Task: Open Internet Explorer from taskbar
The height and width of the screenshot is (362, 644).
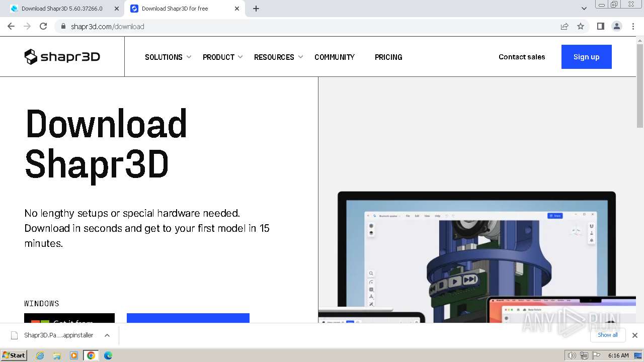Action: (40, 355)
